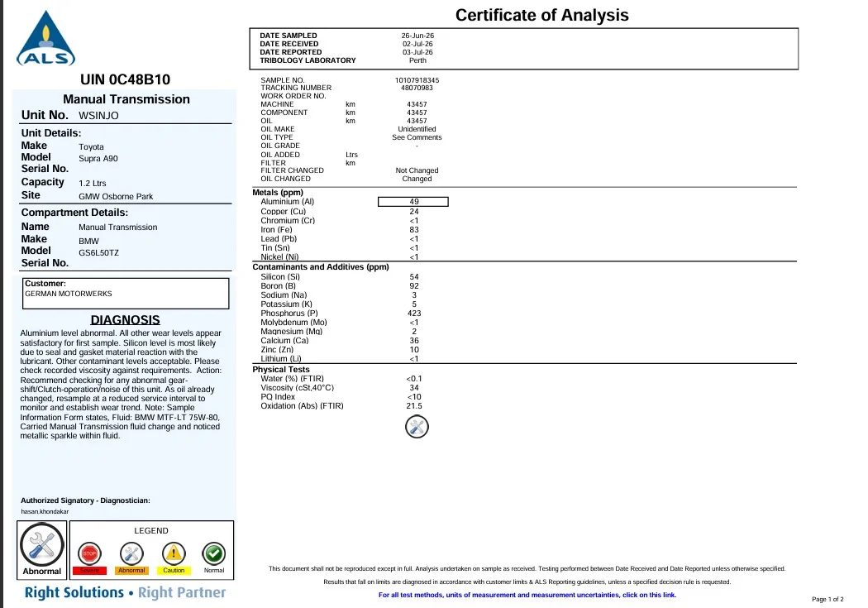Click the Normal checkmark icon in the legend
Screen dimensions: 868x608
point(213,553)
